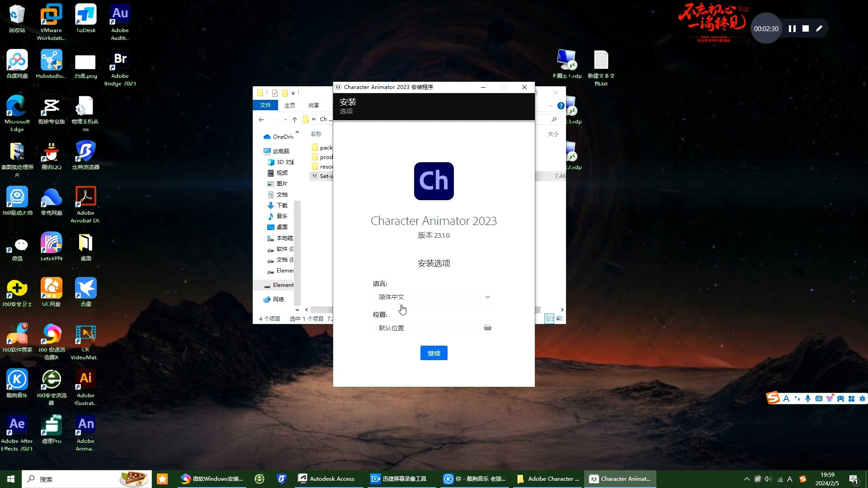Click the taskbar volume icon
The width and height of the screenshot is (868, 488).
tap(768, 479)
